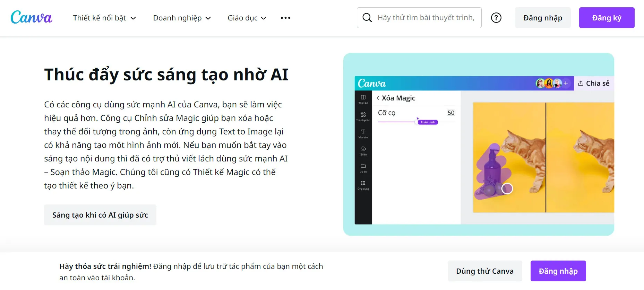Click Sáng tạo khi có AI giúp sức
644x290 pixels.
(x=100, y=215)
